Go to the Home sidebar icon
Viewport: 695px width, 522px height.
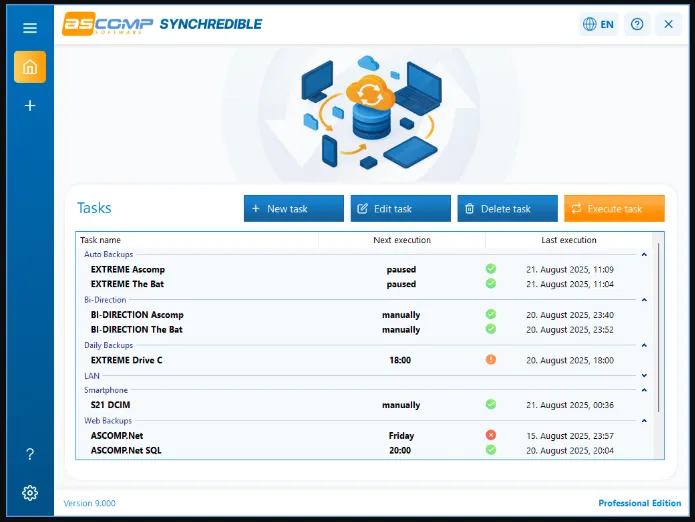coord(30,67)
